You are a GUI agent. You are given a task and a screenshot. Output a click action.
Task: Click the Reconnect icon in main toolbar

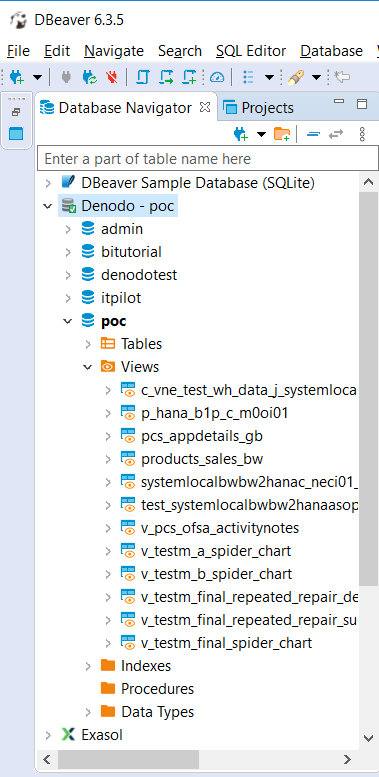[x=90, y=77]
